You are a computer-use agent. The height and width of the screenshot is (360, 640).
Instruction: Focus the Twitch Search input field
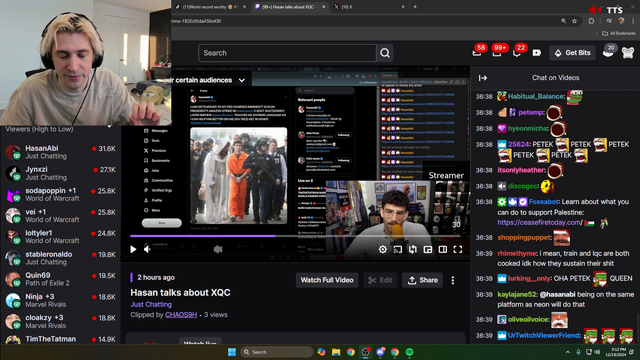tap(287, 53)
